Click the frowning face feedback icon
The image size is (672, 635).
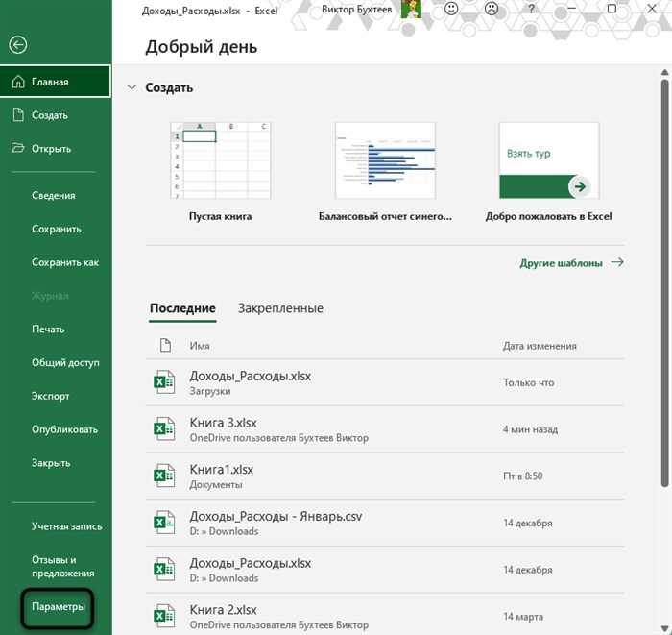492,9
